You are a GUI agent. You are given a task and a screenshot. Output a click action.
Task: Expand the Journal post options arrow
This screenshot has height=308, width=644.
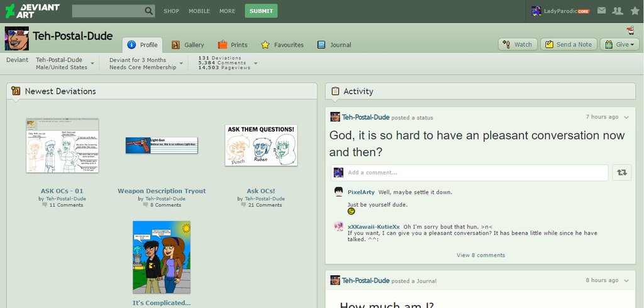626,280
